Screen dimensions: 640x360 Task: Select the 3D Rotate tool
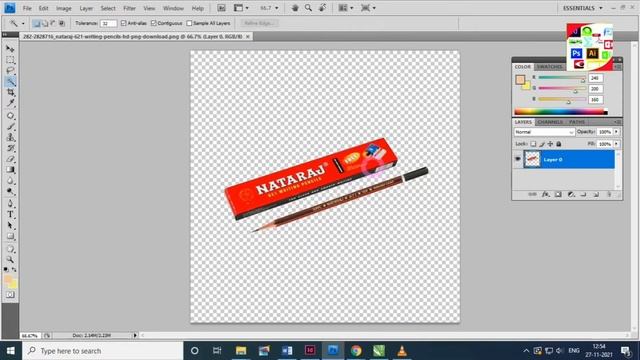[10, 249]
